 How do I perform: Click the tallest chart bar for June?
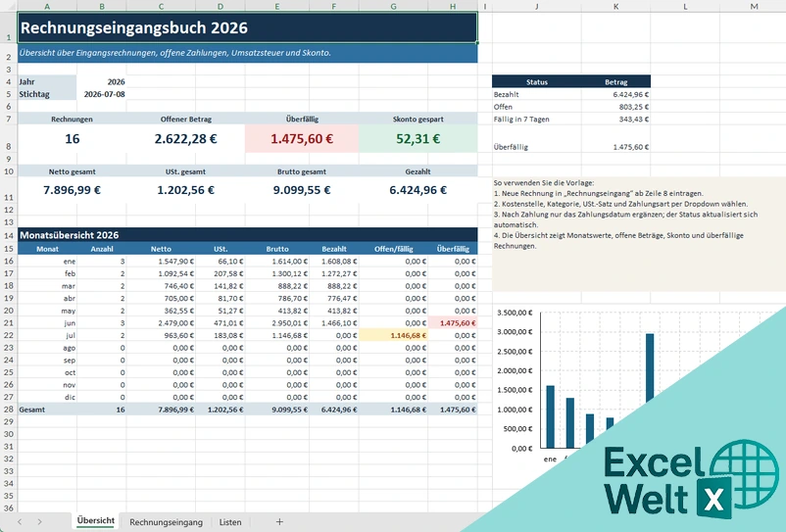click(x=650, y=367)
